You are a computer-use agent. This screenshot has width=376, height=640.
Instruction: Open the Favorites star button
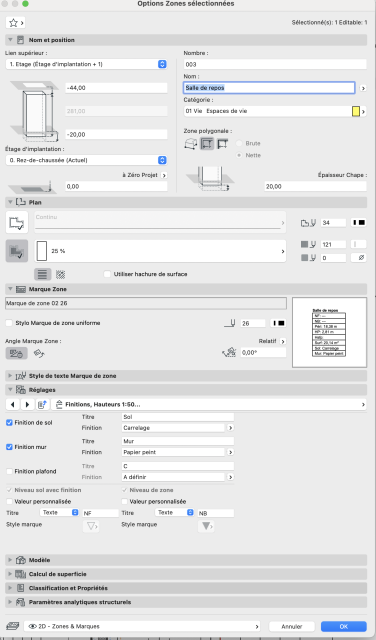coord(16,23)
